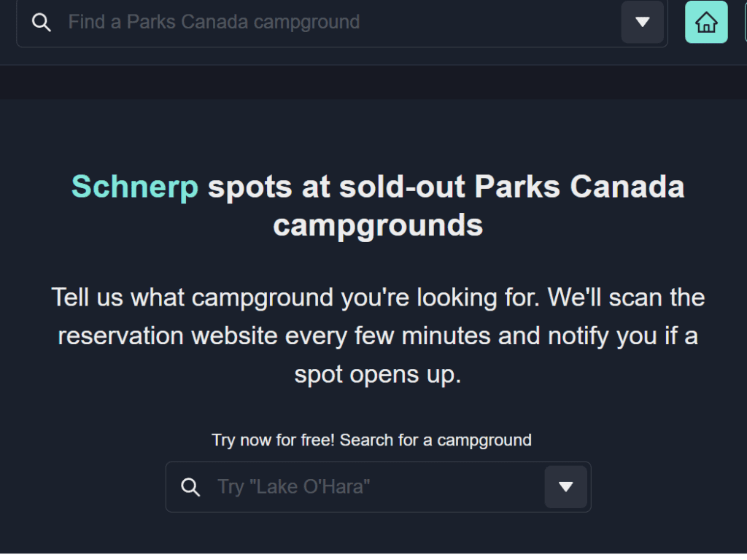Expand the top campground search dropdown arrow

pyautogui.click(x=642, y=22)
